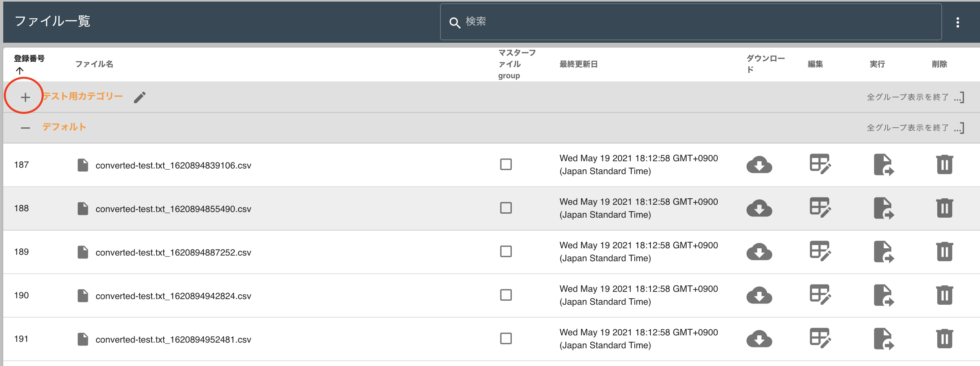Click file icon of converted-test.txt_1620894952481.csv
This screenshot has width=980, height=366.
coord(83,339)
